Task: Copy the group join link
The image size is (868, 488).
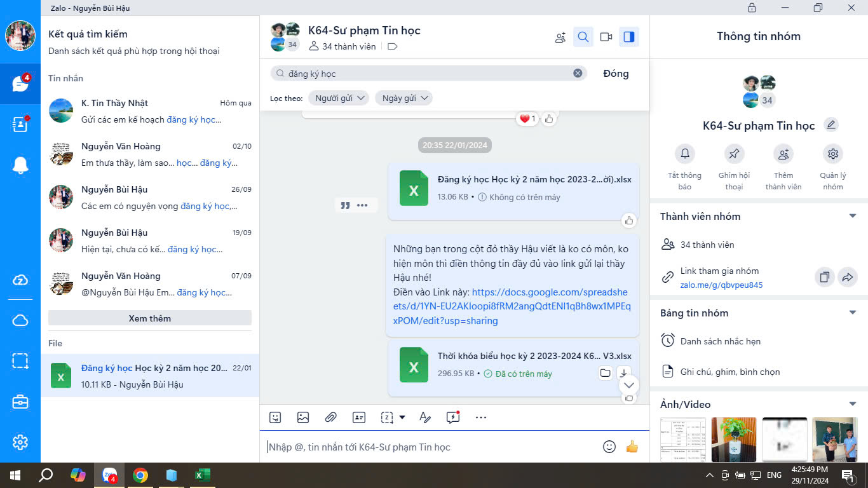Action: [824, 277]
